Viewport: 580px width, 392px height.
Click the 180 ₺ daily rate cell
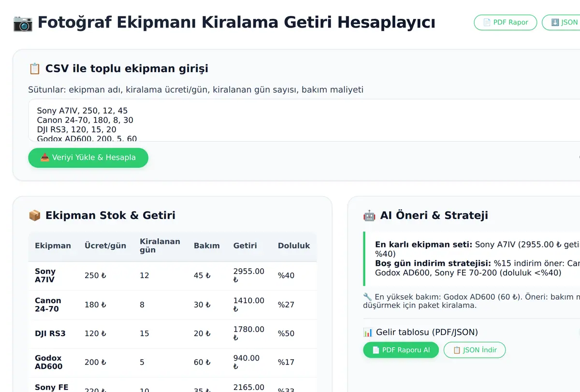[x=95, y=305]
